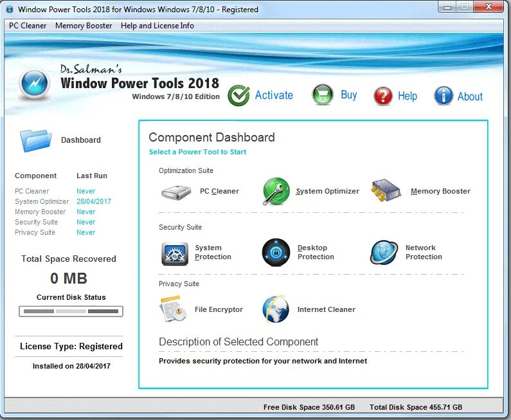Launch PC Cleaner from Optimization Suite label

pyautogui.click(x=219, y=191)
